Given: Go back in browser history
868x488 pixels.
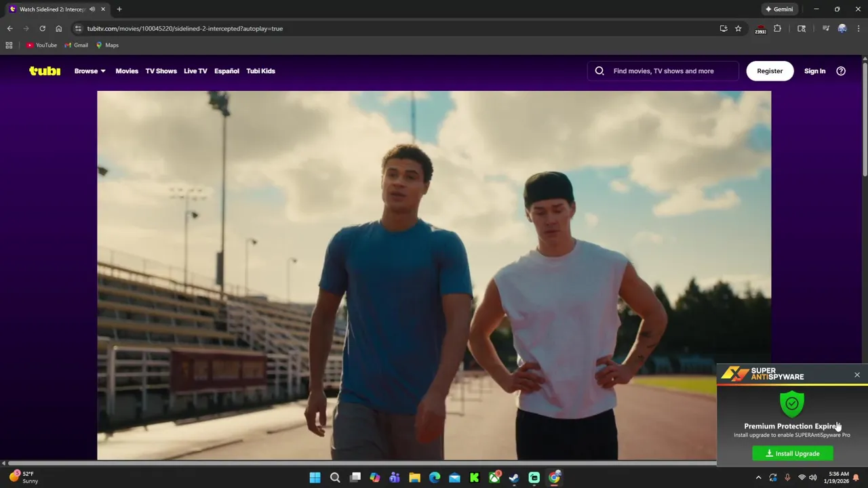Looking at the screenshot, I should (x=9, y=28).
